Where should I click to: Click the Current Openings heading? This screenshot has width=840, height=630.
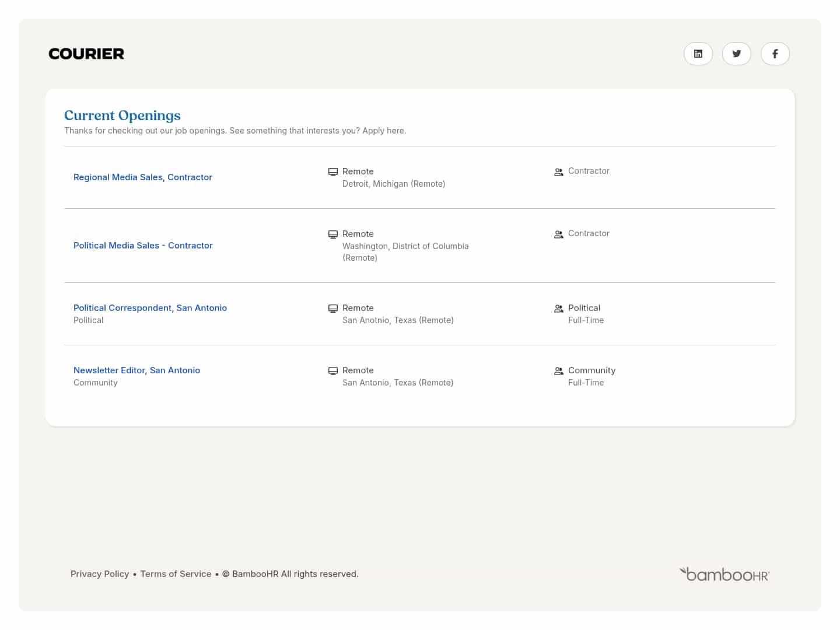click(x=123, y=116)
